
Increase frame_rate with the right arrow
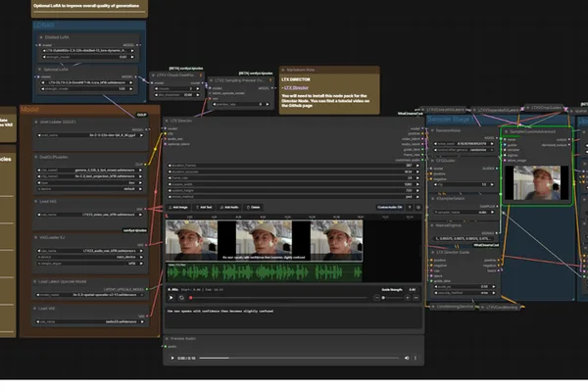point(417,177)
